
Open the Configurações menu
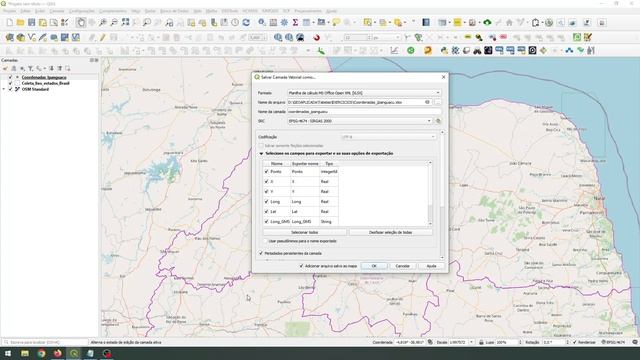point(82,11)
